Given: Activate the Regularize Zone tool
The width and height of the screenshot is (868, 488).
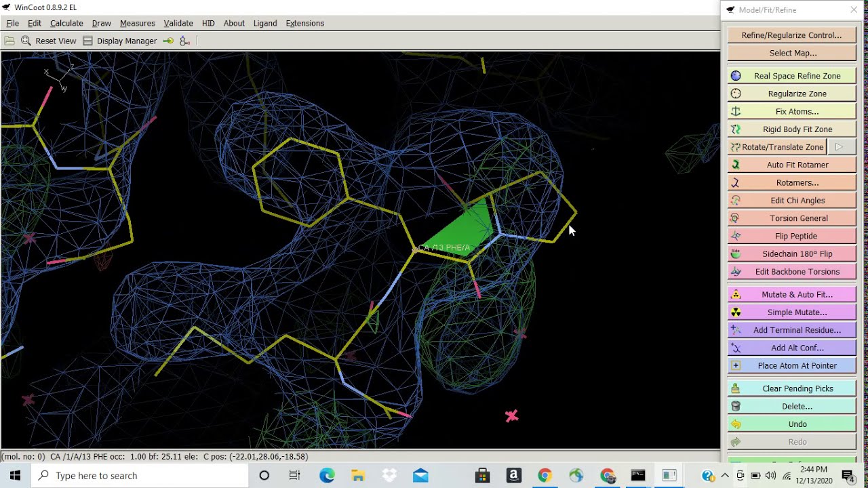Looking at the screenshot, I should click(x=791, y=94).
